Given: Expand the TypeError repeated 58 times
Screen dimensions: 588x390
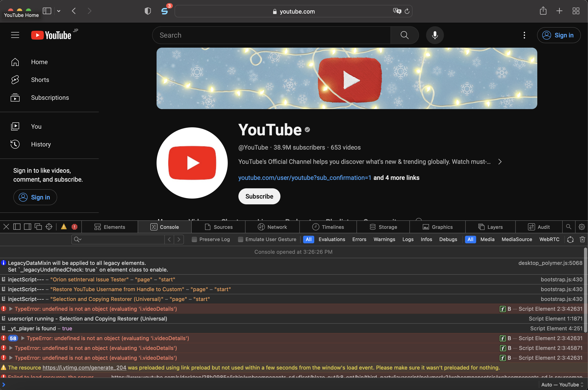Looking at the screenshot, I should click(23, 338).
